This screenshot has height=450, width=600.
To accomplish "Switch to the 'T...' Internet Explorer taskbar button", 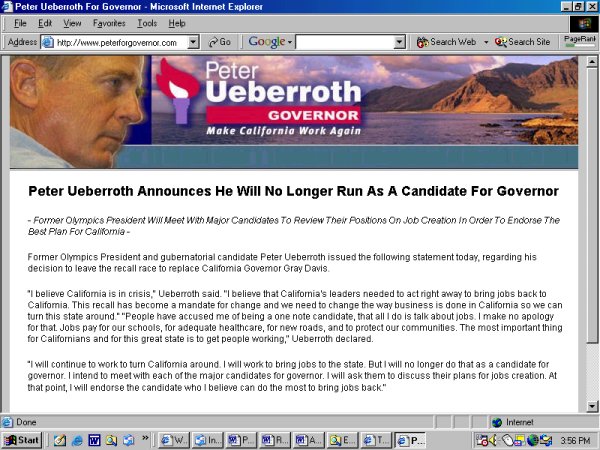I will 376,440.
